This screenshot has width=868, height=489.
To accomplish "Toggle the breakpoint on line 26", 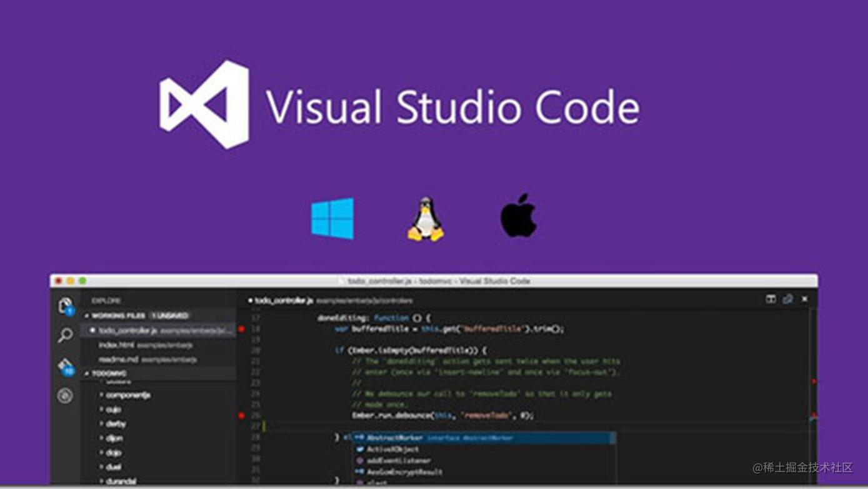I will tap(242, 415).
